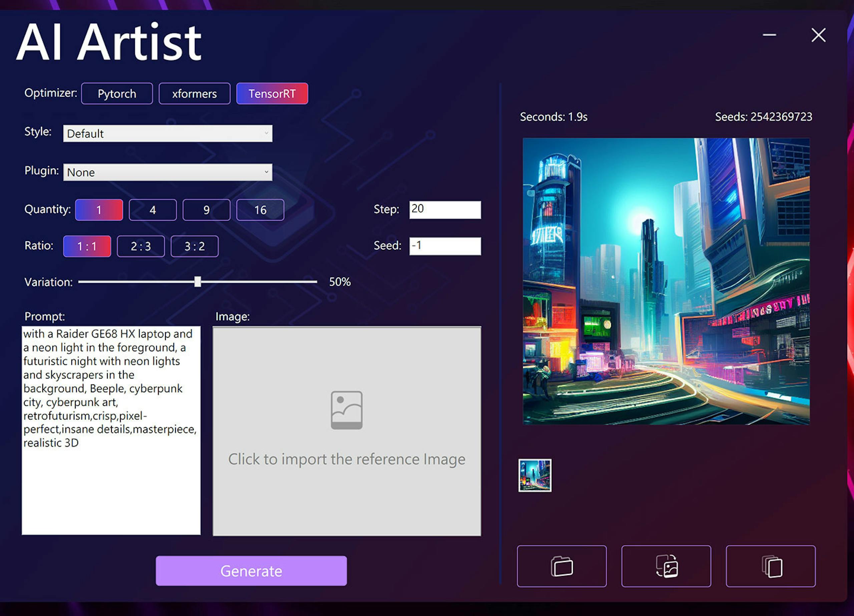
Task: Click the image-to-image swap icon button
Action: 666,566
